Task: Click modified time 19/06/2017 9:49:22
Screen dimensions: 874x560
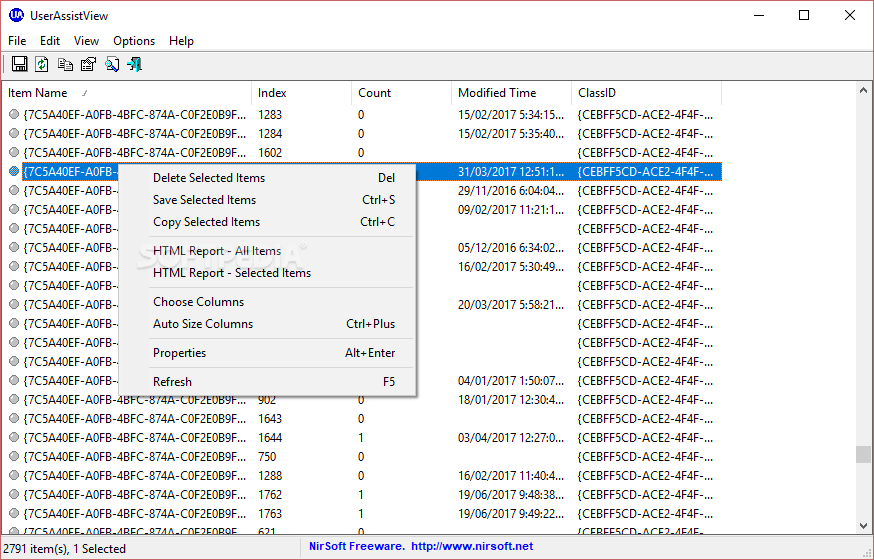Action: (x=511, y=513)
